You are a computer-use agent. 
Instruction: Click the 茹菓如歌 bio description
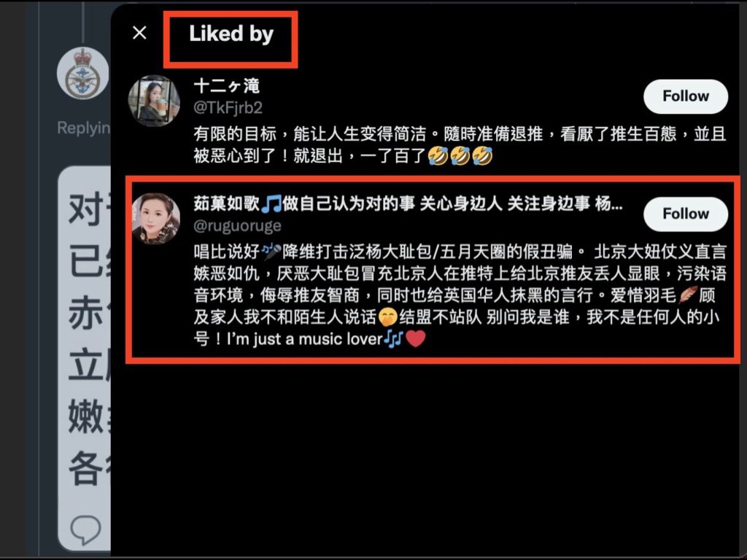click(460, 295)
